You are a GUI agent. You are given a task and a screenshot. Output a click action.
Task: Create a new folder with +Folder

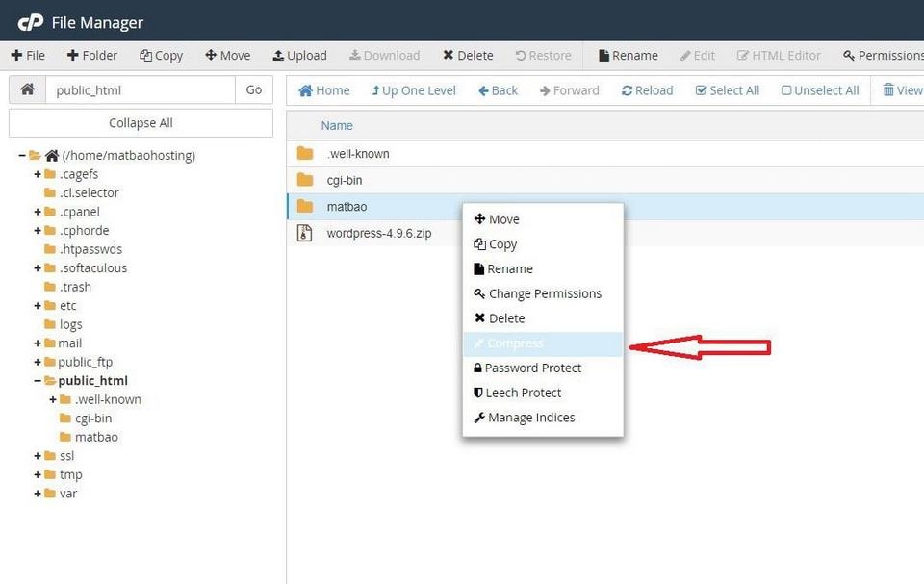(92, 56)
